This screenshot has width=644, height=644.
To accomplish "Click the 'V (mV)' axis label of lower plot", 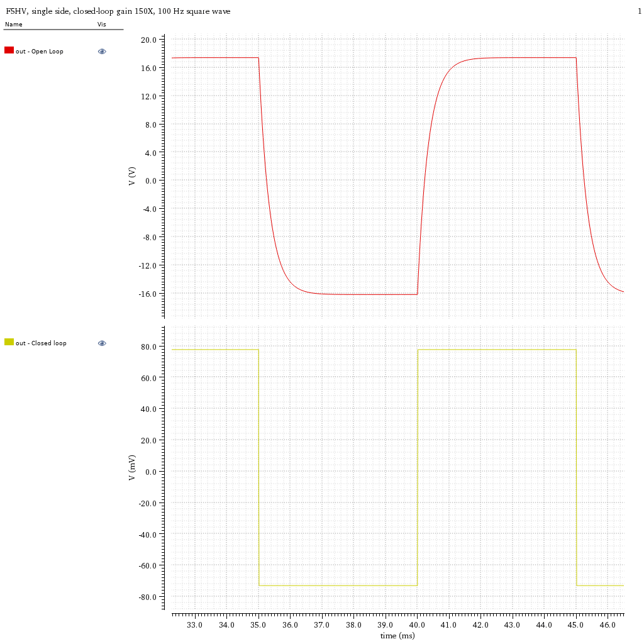I will [131, 468].
